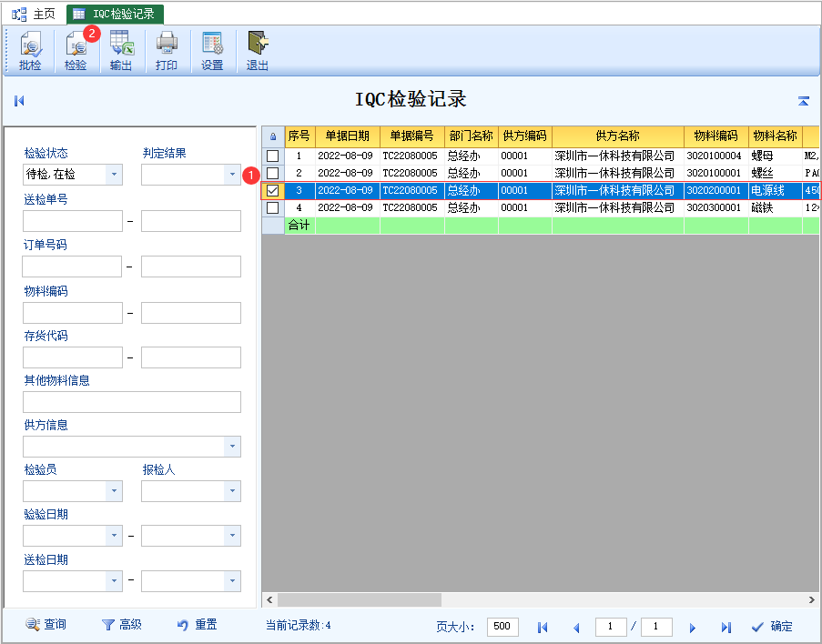The height and width of the screenshot is (644, 822).
Task: Open the 送检日期 end date dropdown
Action: (232, 580)
